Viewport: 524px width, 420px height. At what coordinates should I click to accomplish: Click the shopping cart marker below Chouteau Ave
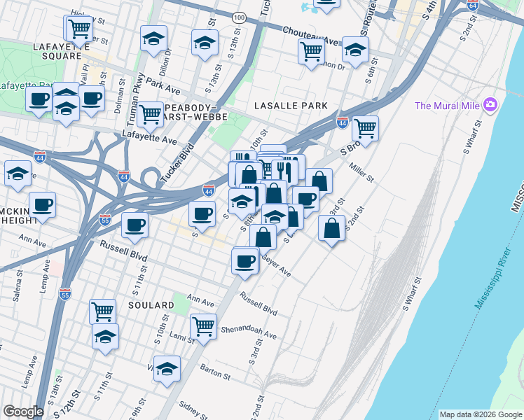(312, 52)
